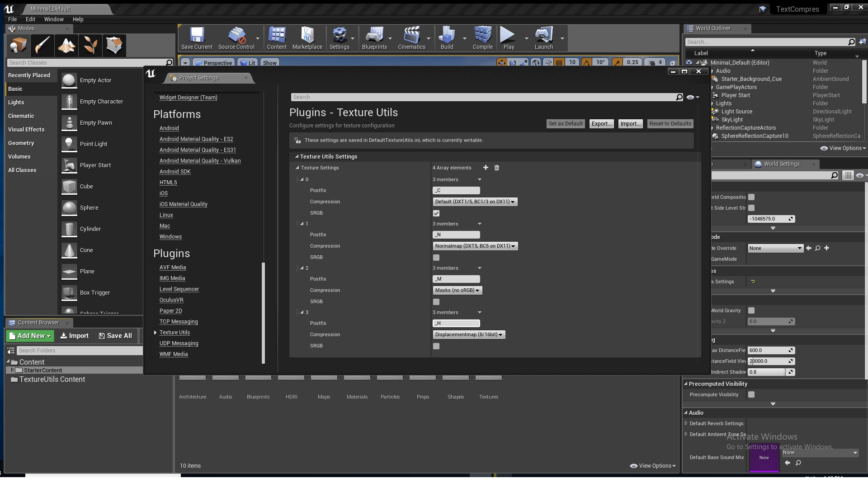The width and height of the screenshot is (868, 488).
Task: Click the Project Settings search field
Action: pyautogui.click(x=484, y=97)
